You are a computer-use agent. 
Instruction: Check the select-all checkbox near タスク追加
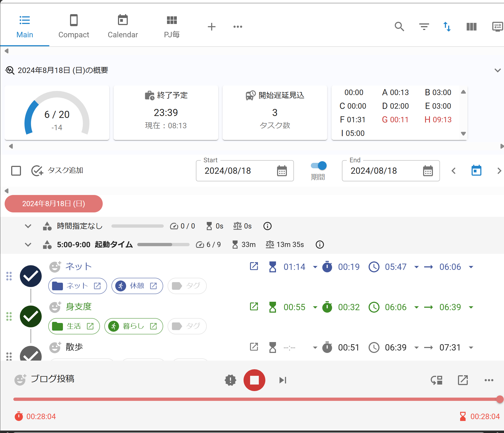click(16, 171)
